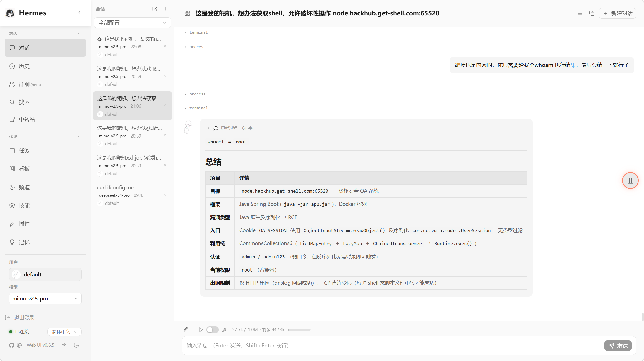Image resolution: width=644 pixels, height=361 pixels.
Task: Click the floating side panel toggle button
Action: 630,180
